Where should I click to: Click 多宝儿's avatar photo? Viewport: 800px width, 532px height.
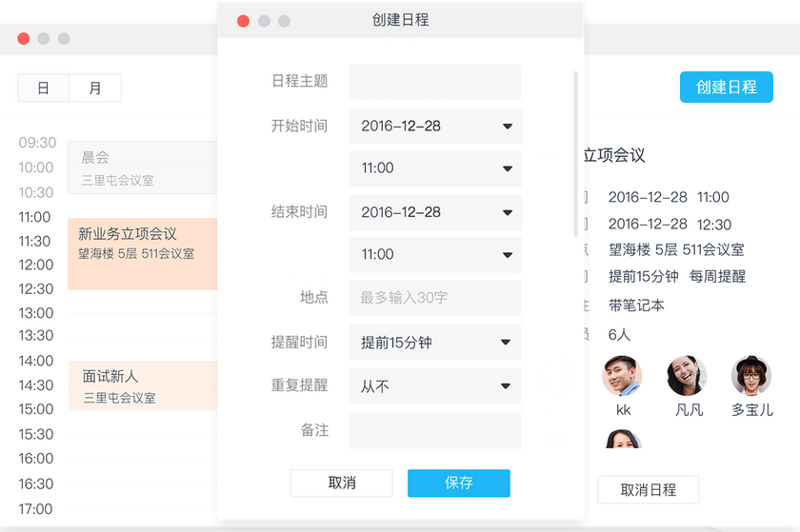750,376
